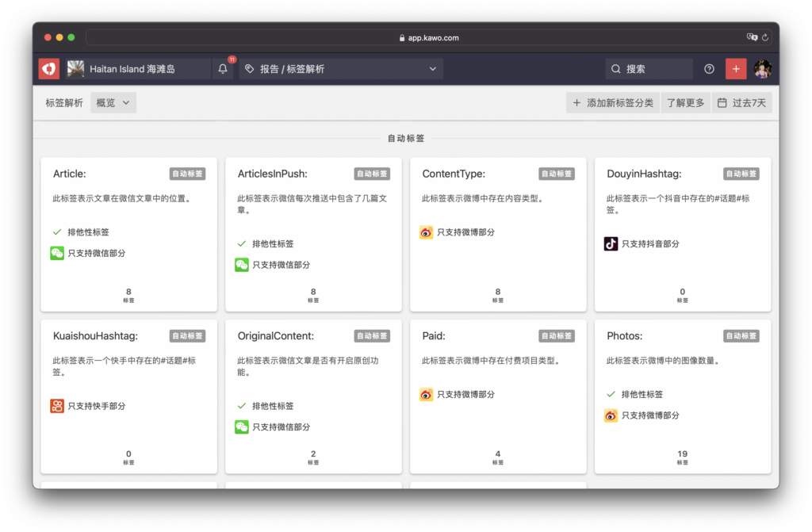Expand the 概览 view dropdown
This screenshot has width=812, height=532.
113,102
